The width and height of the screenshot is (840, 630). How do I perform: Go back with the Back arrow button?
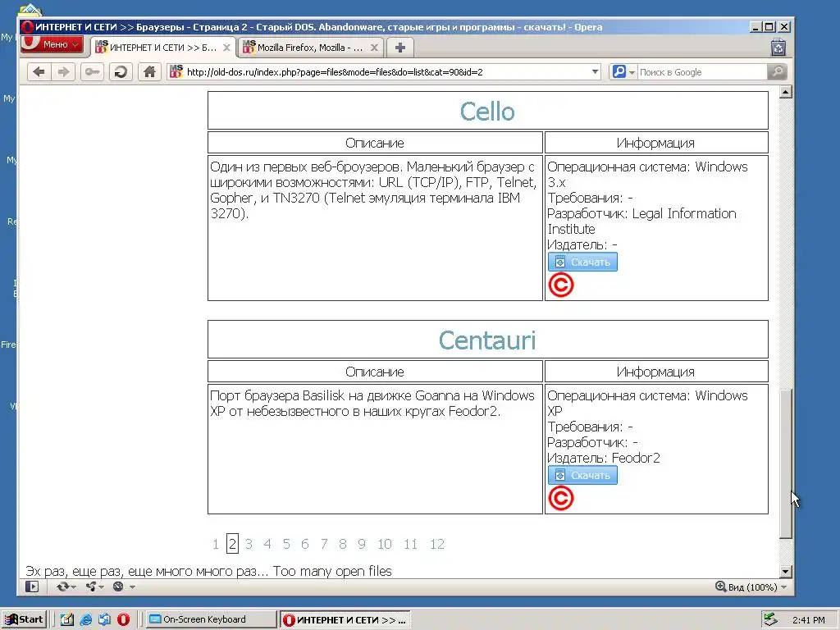pos(39,72)
